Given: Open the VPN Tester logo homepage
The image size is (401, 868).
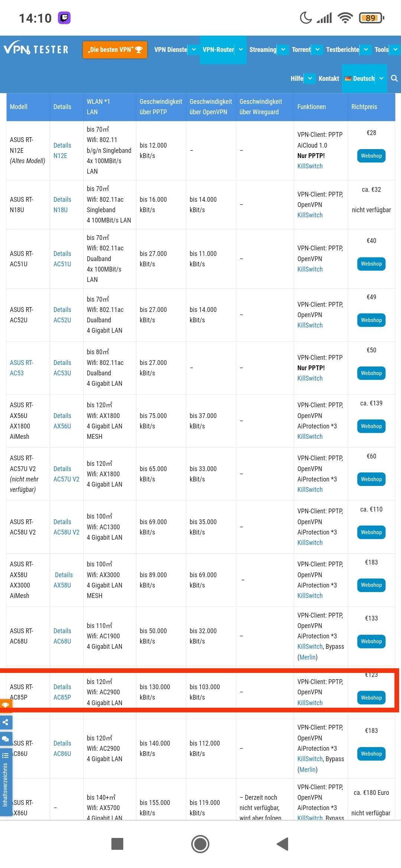Looking at the screenshot, I should coord(36,49).
